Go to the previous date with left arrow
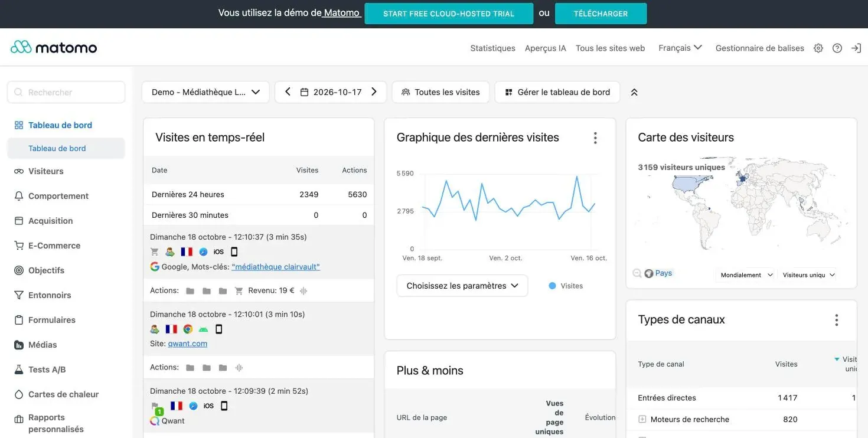Screen dimensions: 868x438 click(288, 92)
